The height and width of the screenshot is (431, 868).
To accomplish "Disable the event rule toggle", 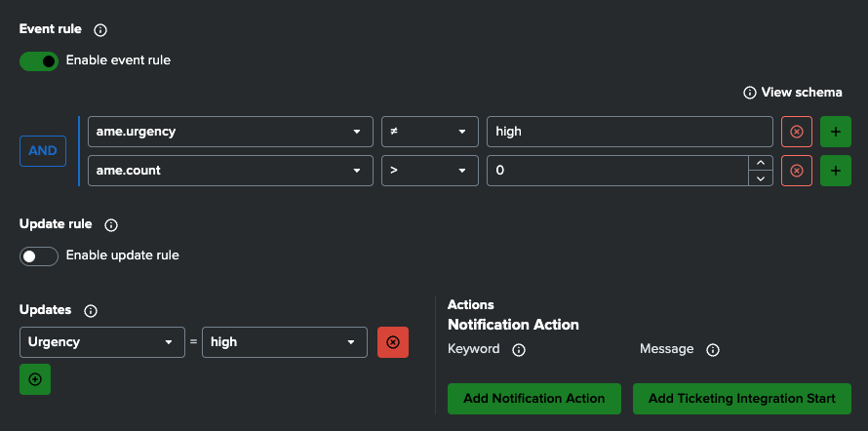I will (x=39, y=61).
